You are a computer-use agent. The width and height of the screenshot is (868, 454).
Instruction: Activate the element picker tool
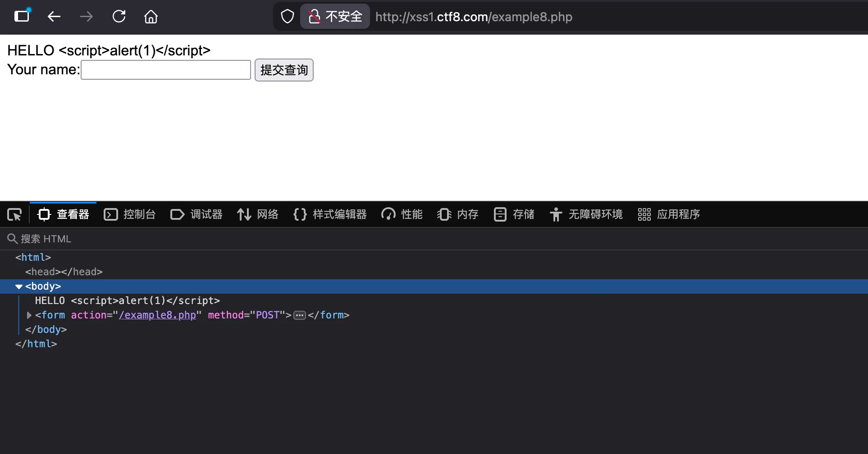(x=14, y=214)
